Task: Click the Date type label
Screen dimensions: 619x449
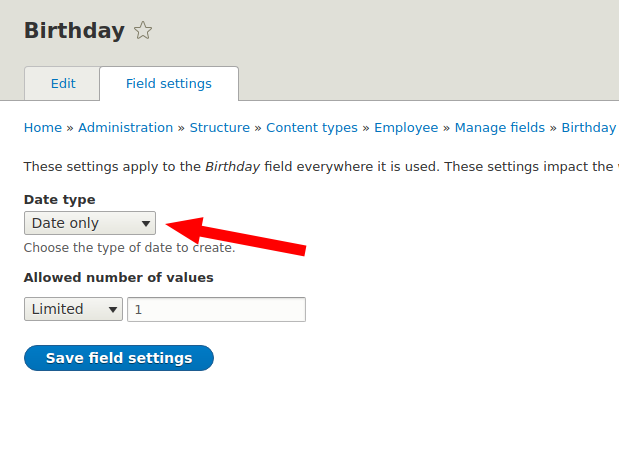Action: pyautogui.click(x=60, y=200)
